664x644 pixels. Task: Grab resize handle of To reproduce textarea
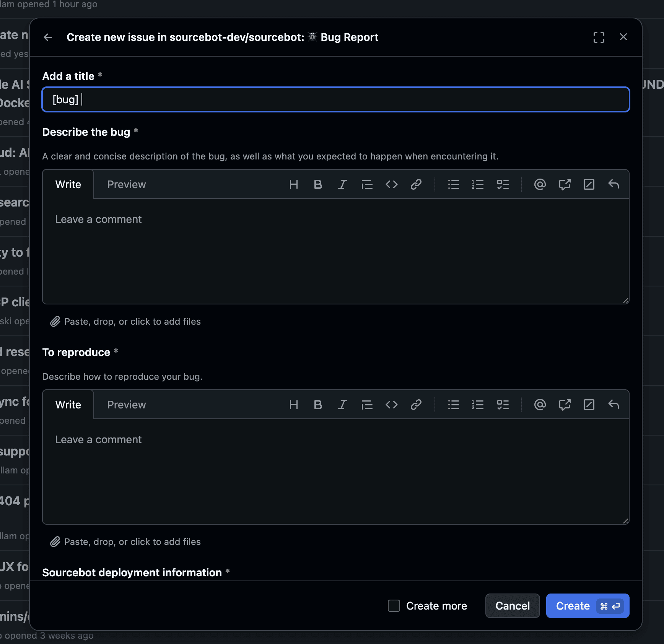tap(626, 521)
